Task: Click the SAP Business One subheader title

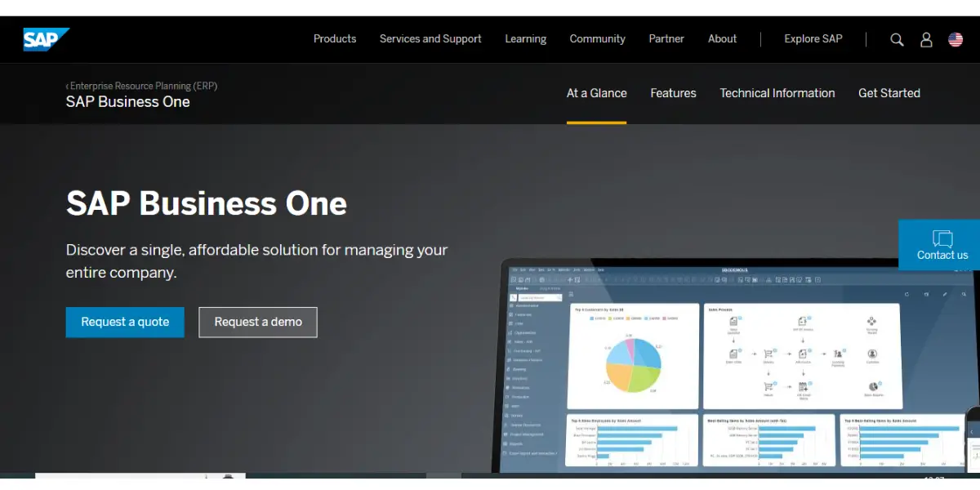Action: (x=128, y=102)
